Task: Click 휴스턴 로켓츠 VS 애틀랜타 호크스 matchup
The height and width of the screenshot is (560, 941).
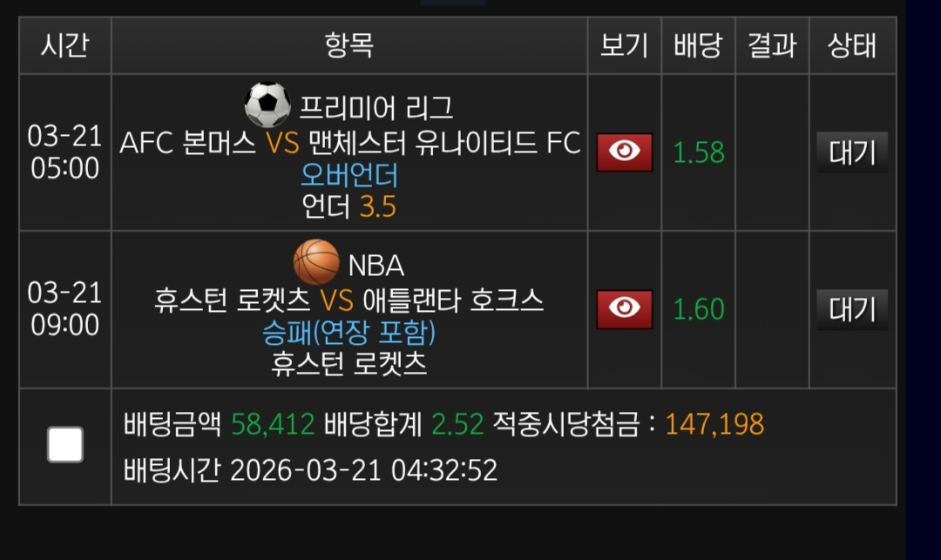Action: pos(349,300)
